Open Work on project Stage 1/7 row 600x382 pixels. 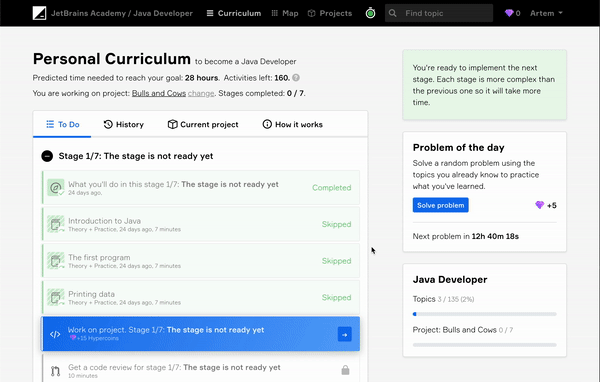pyautogui.click(x=201, y=334)
